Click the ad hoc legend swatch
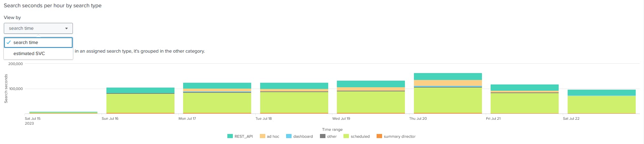The width and height of the screenshot is (644, 144). [263, 136]
